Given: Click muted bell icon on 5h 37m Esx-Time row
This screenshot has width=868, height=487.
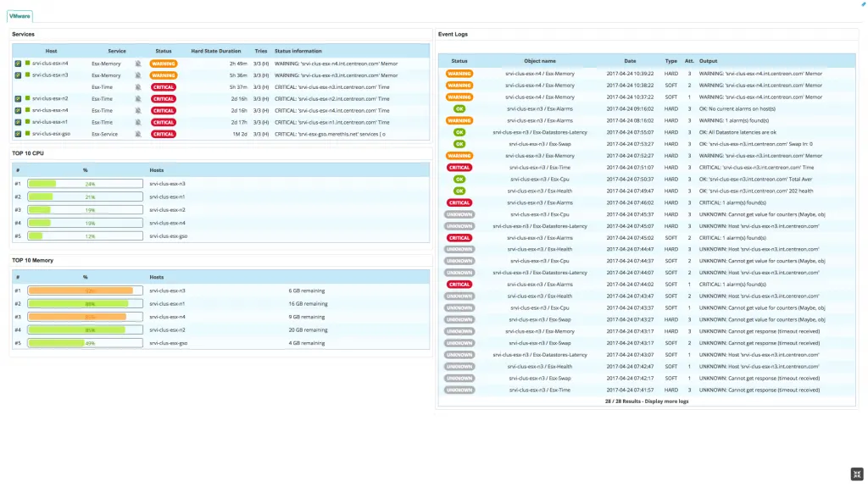Looking at the screenshot, I should point(138,87).
